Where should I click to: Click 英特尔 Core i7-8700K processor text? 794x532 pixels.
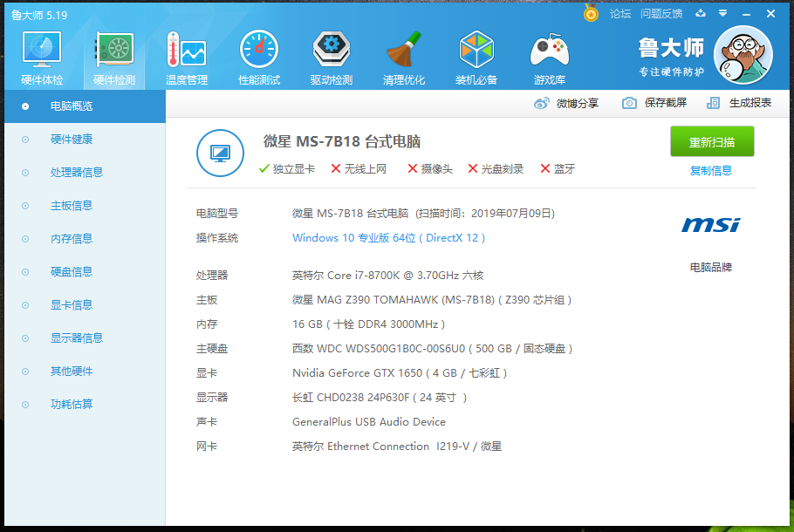(x=388, y=276)
